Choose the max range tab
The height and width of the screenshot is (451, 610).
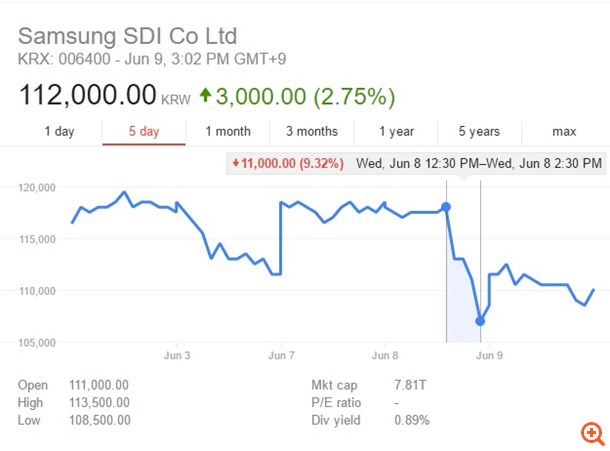[564, 131]
